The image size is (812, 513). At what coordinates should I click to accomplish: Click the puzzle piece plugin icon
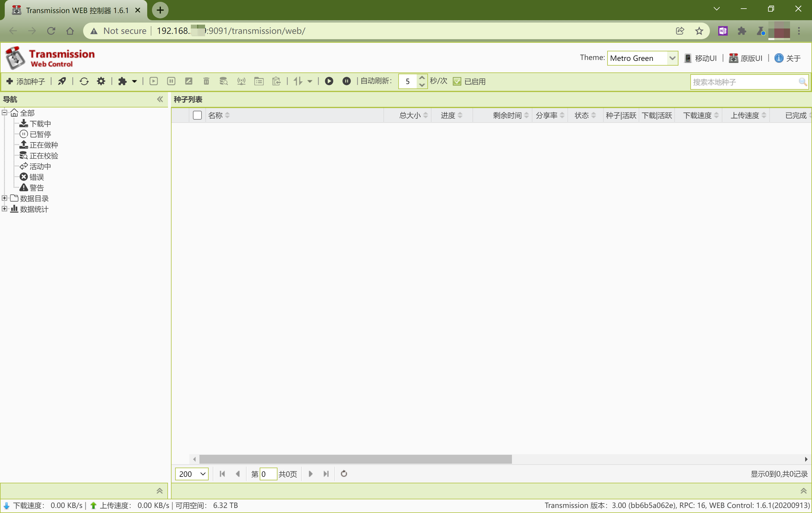[x=122, y=81]
